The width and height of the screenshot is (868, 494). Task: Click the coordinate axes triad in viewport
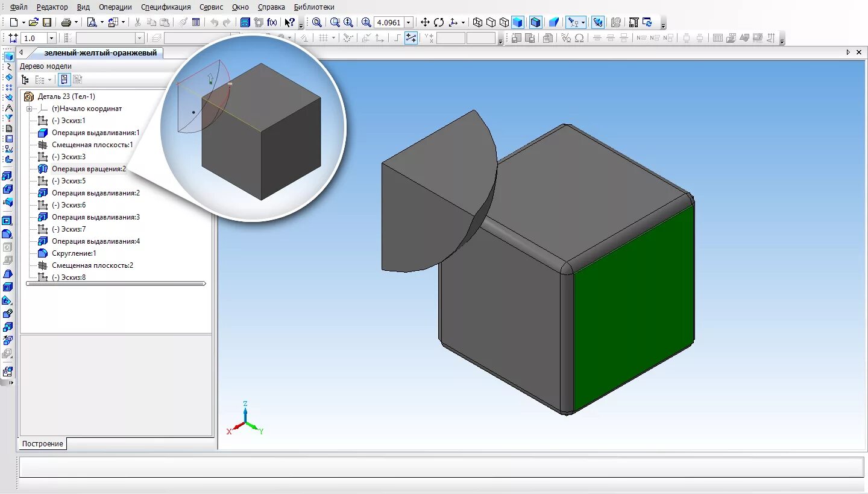[245, 419]
